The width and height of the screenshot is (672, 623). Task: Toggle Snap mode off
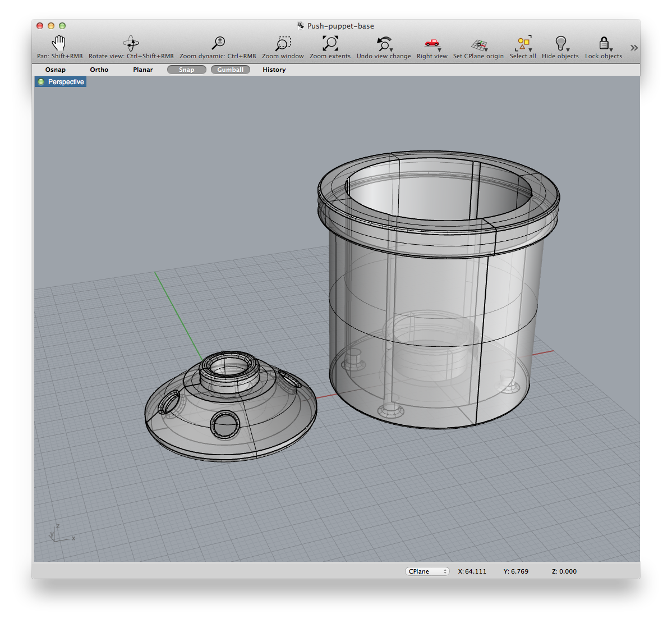click(186, 70)
